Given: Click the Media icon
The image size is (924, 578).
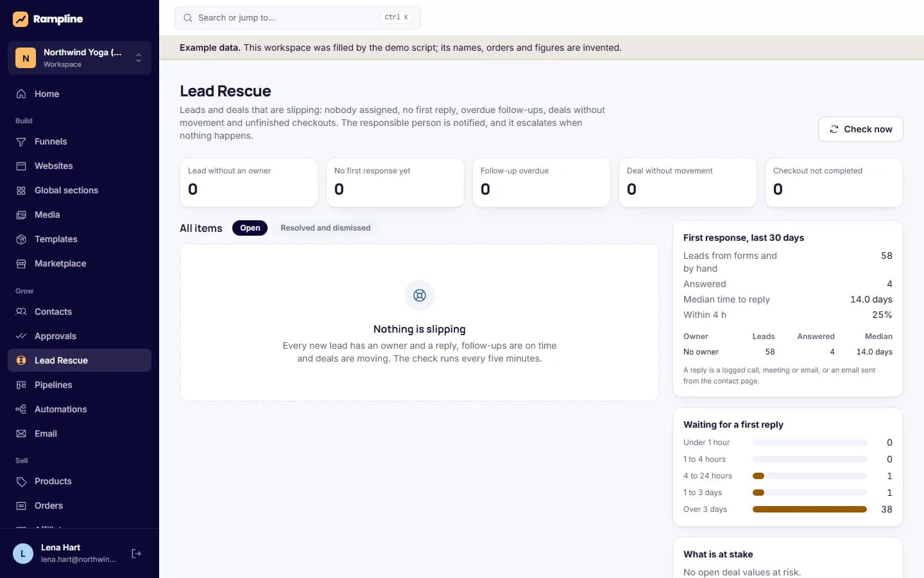Looking at the screenshot, I should 21,215.
